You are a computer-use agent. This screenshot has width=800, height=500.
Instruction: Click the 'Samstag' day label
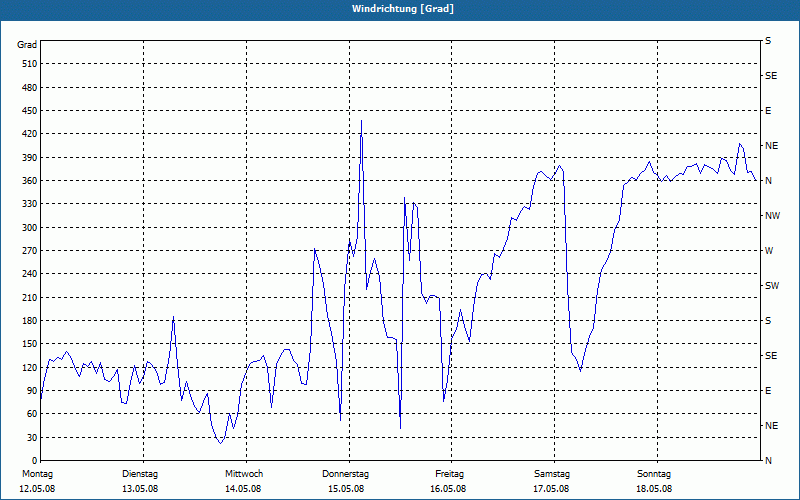[x=552, y=474]
